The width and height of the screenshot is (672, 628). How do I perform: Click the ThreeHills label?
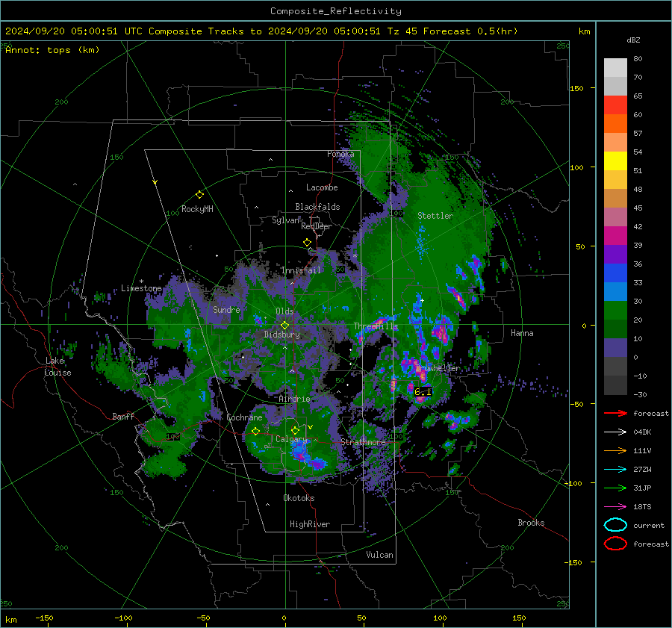tap(376, 326)
